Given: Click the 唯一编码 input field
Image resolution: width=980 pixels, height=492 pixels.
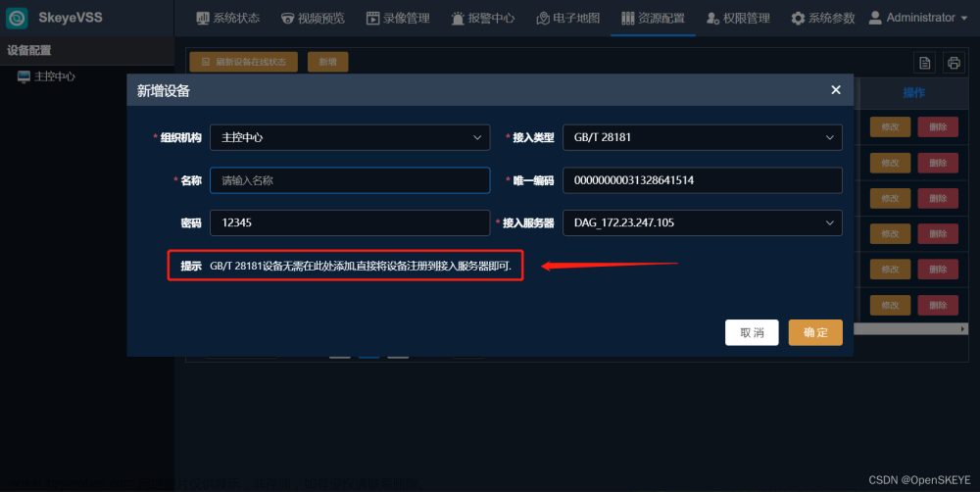Looking at the screenshot, I should (703, 180).
